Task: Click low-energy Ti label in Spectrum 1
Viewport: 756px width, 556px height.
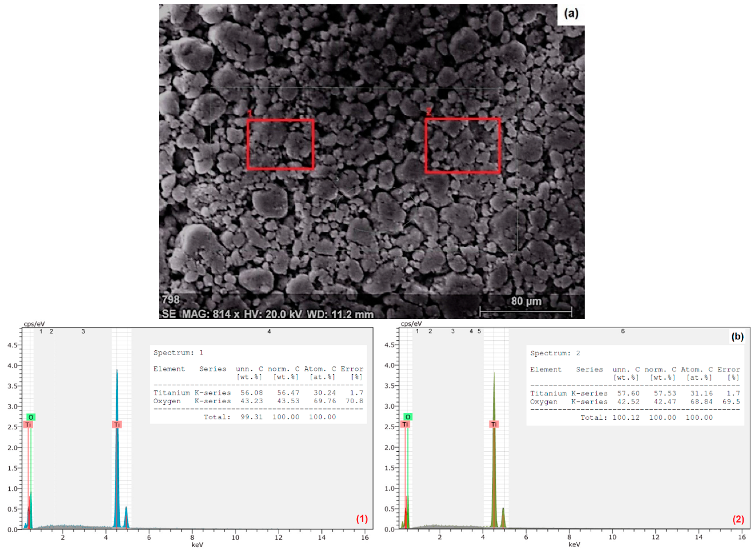Action: coord(28,425)
